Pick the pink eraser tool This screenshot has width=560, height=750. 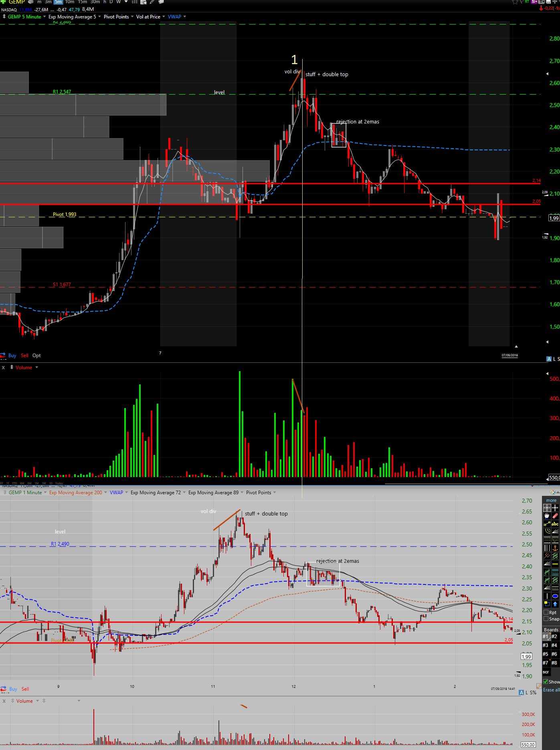555,516
